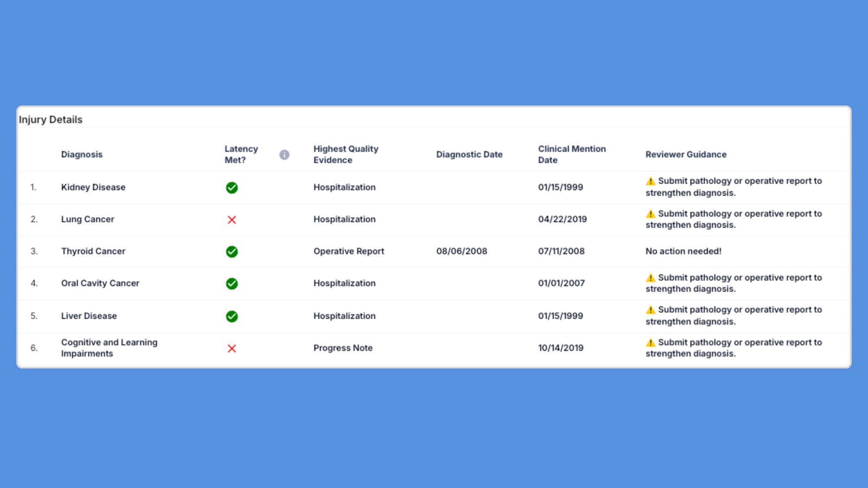Click warning icon in Kidney Disease guidance
Image resolution: width=868 pixels, height=488 pixels.
tap(651, 181)
